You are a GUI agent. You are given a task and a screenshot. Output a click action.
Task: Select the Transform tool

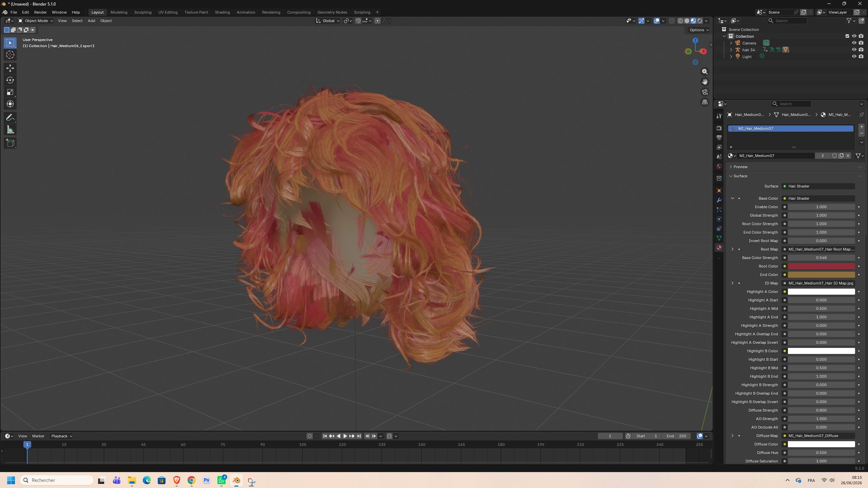pyautogui.click(x=10, y=104)
